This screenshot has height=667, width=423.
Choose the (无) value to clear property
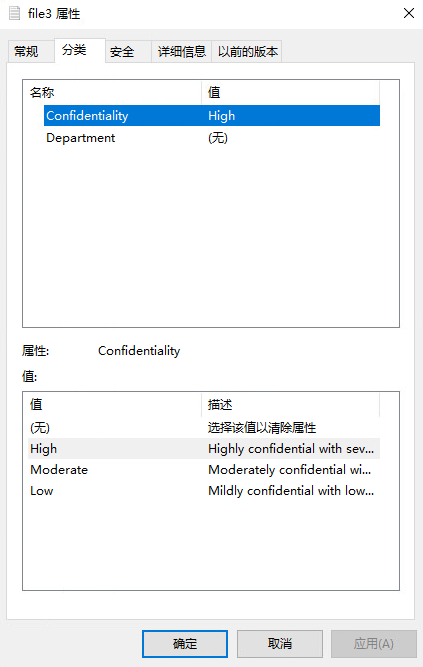pos(204,428)
